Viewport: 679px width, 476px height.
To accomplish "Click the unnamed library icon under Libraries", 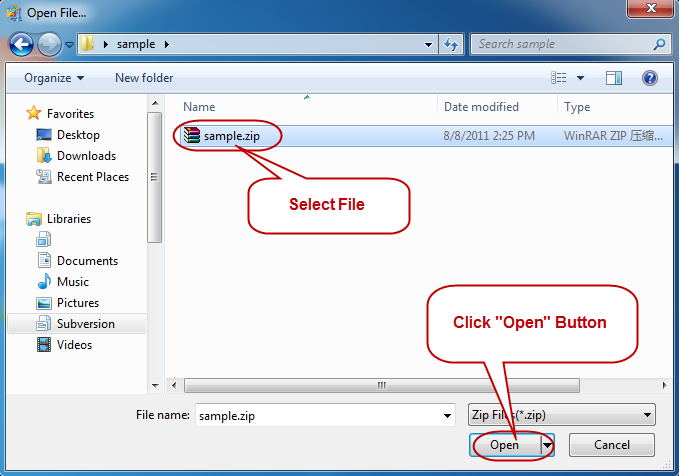I will (44, 240).
